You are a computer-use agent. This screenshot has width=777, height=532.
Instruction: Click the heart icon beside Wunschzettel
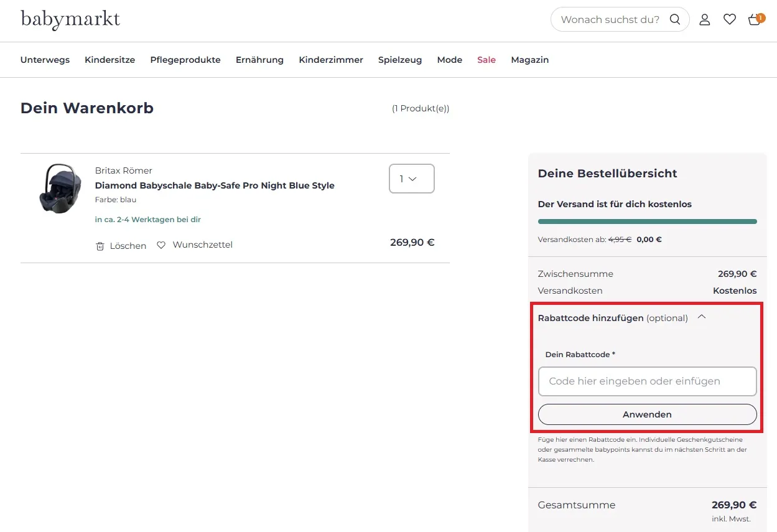pos(161,245)
